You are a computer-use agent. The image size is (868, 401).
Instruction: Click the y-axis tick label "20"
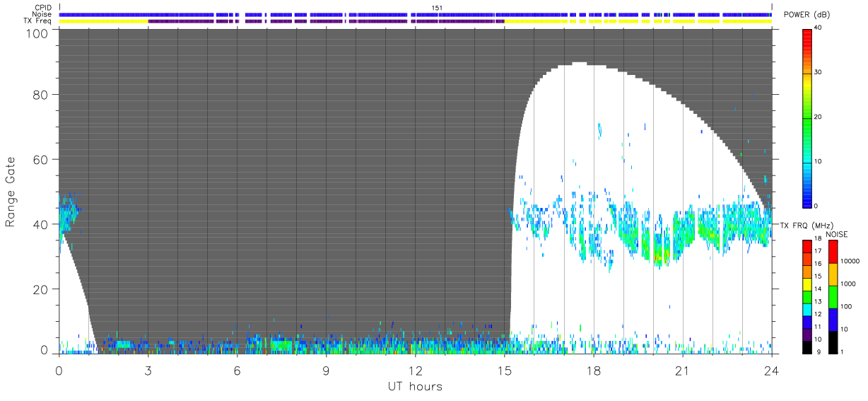[x=41, y=289]
